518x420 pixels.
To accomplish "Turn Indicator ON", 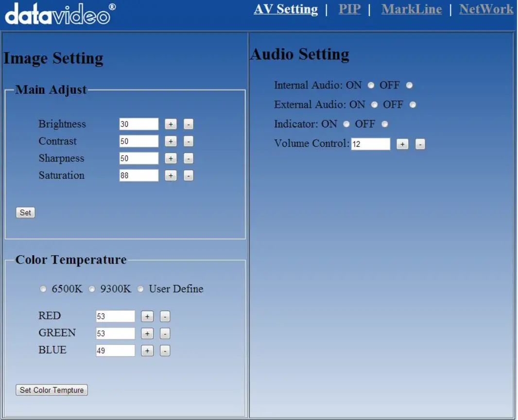I will tap(346, 124).
